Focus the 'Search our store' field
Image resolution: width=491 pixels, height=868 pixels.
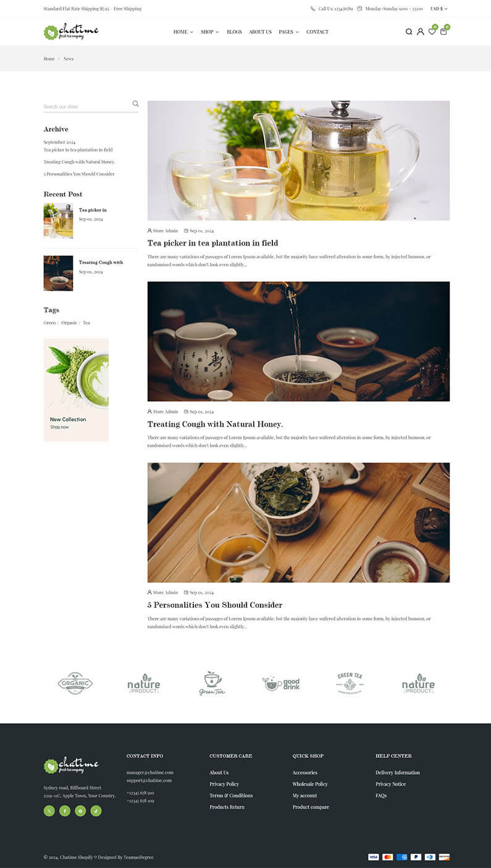[x=86, y=106]
